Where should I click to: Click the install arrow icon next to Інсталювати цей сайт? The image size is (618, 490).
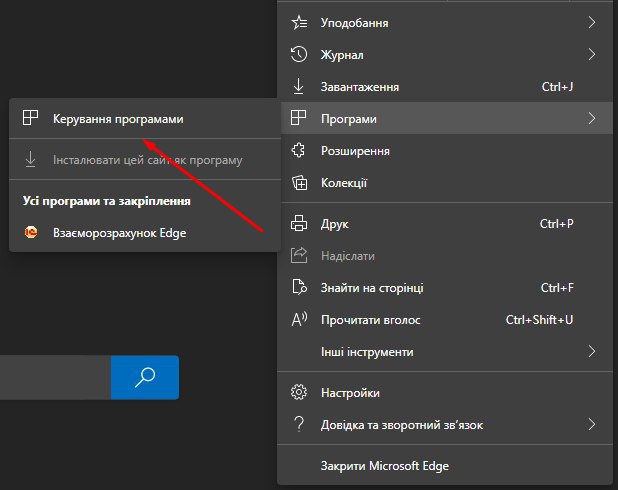pyautogui.click(x=30, y=160)
